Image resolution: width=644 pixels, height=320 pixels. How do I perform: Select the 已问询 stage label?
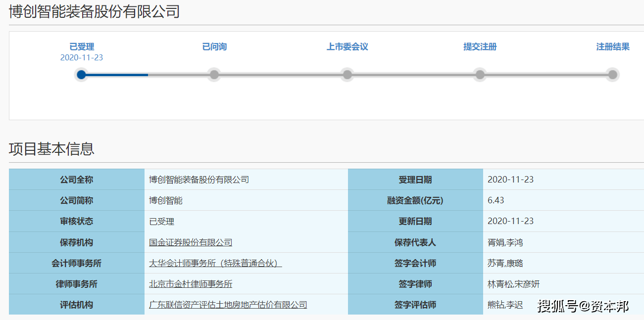214,47
